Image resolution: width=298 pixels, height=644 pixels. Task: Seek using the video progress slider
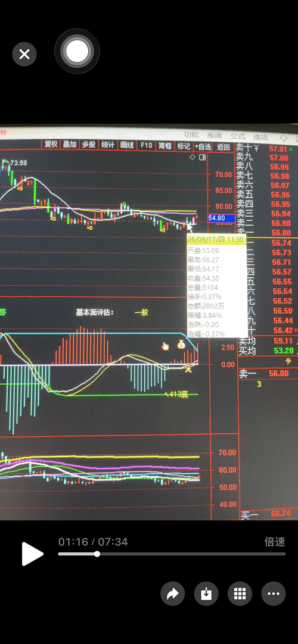pyautogui.click(x=172, y=554)
